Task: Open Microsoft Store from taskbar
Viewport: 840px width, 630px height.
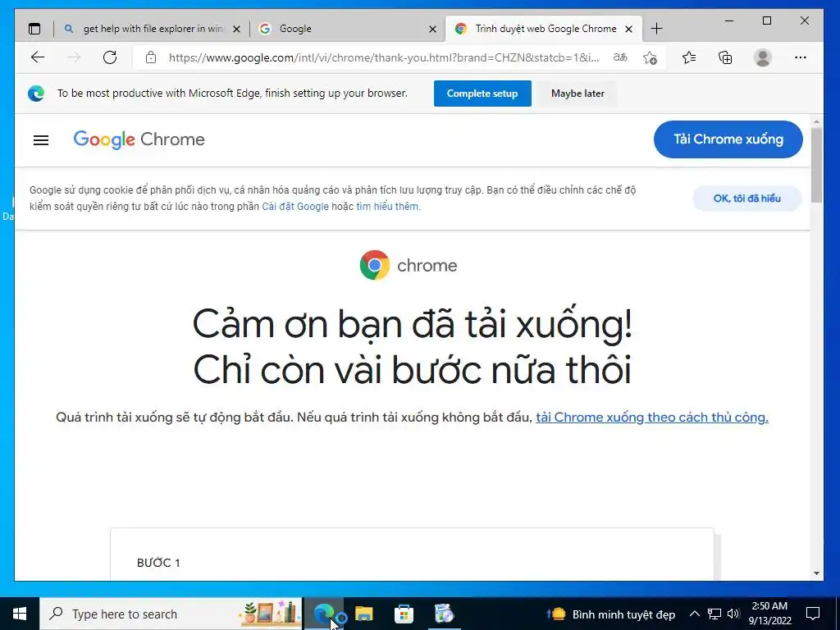Action: tap(404, 614)
